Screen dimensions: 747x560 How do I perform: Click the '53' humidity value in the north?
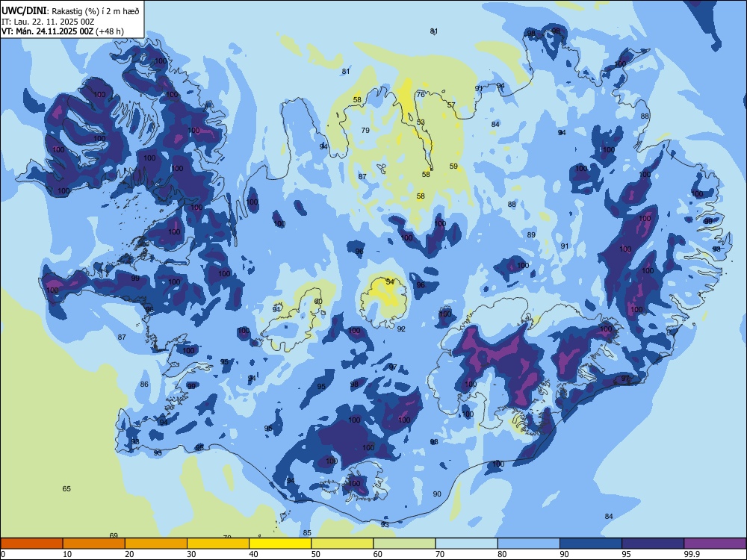(421, 122)
